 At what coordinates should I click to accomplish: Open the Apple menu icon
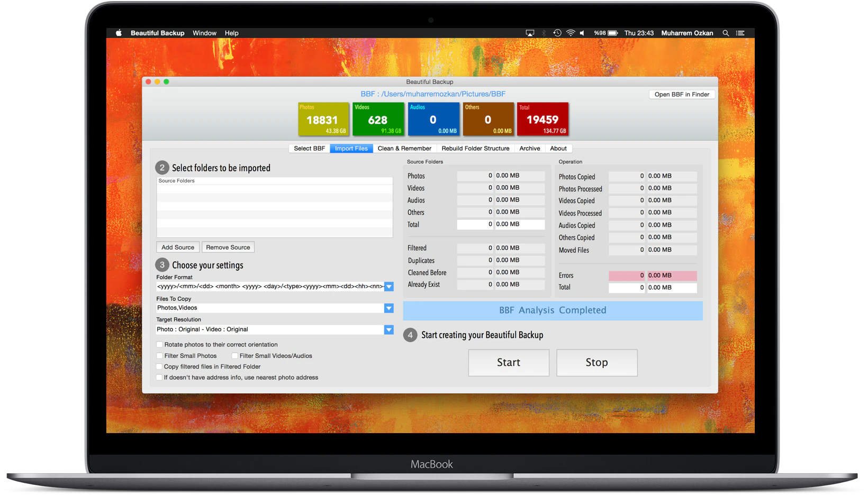[119, 33]
